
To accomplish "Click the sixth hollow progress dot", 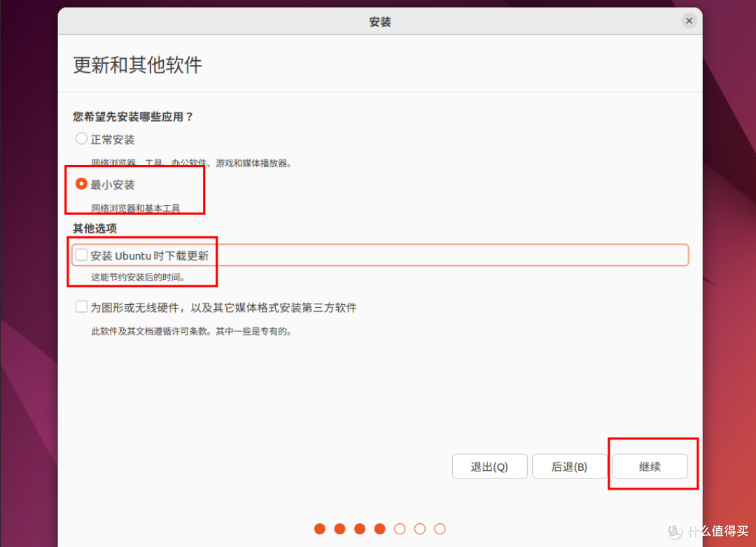I will [419, 529].
